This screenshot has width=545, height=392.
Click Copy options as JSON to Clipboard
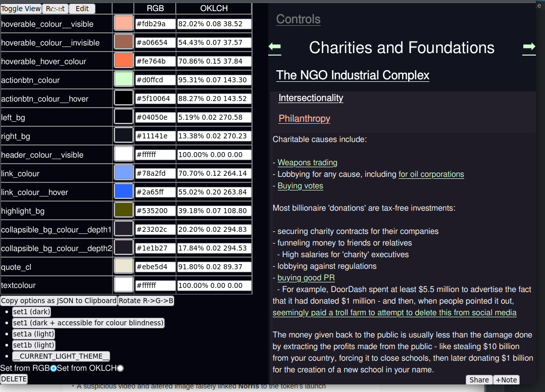[x=59, y=301]
